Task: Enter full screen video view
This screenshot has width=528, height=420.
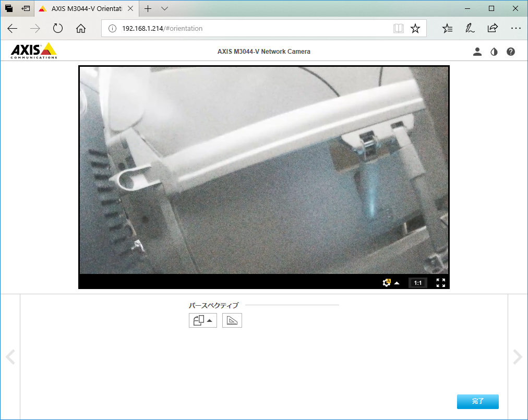Action: pos(440,283)
